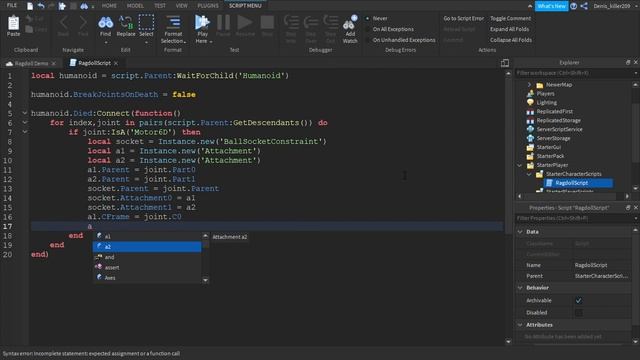Click the code editor vertical scrollbar down arrow

(508, 342)
